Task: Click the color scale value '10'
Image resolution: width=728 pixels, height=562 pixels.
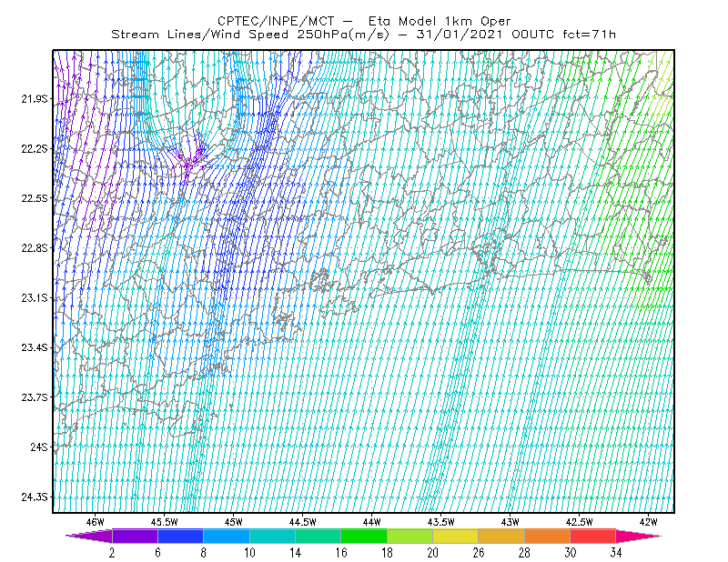Action: pos(249,553)
